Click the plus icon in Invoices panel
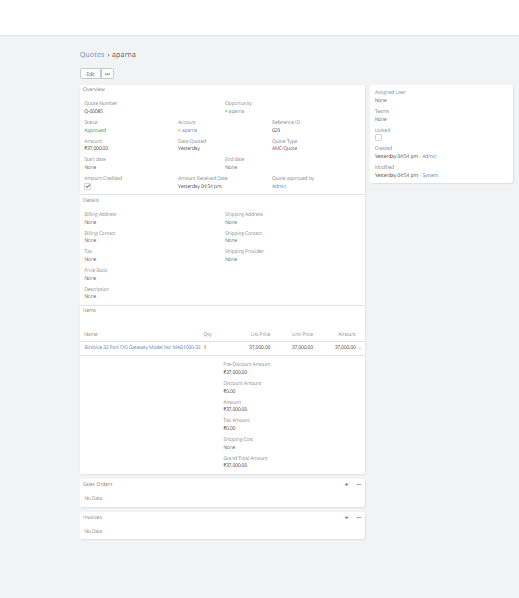 (346, 518)
